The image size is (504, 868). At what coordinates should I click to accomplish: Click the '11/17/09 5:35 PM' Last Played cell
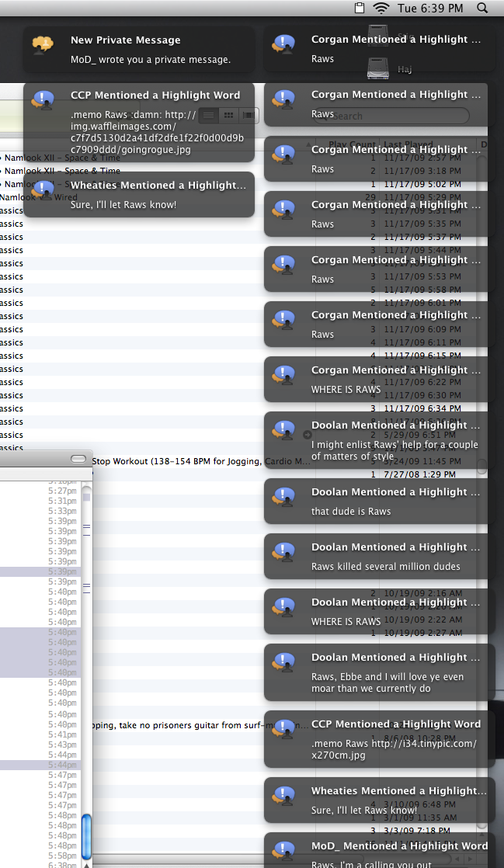[x=422, y=224]
